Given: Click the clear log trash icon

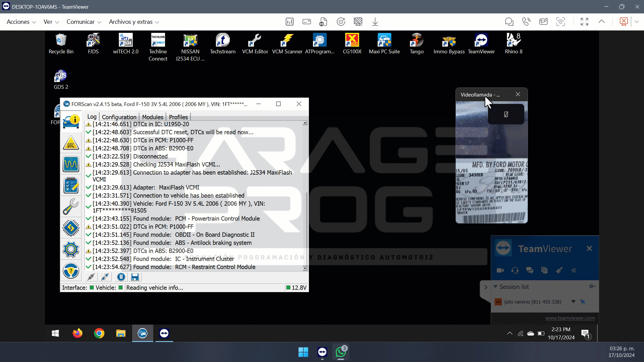Looking at the screenshot, I should click(121, 277).
